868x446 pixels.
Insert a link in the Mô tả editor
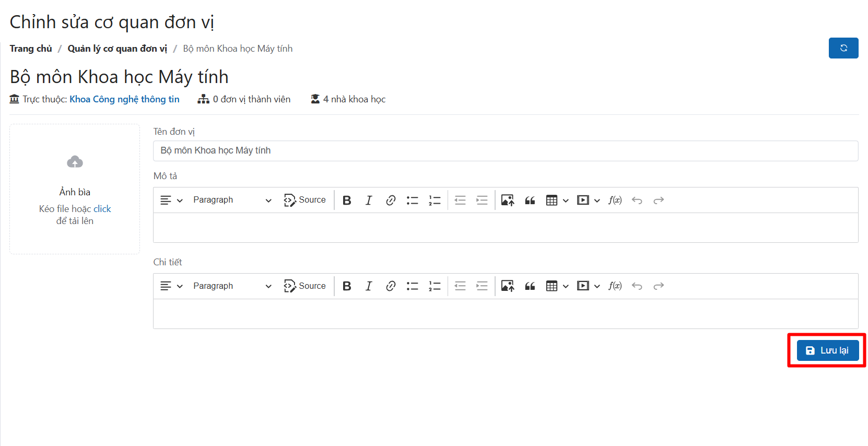click(391, 200)
